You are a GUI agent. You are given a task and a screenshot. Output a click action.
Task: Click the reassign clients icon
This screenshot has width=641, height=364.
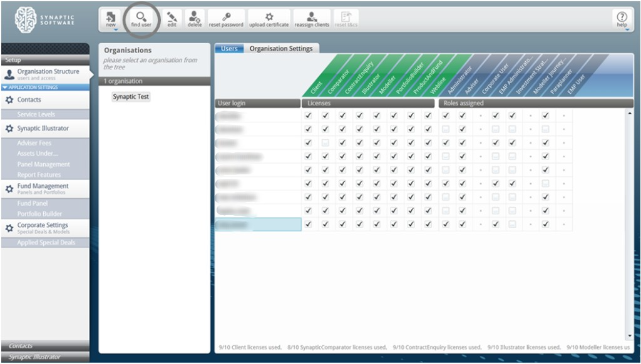312,19
